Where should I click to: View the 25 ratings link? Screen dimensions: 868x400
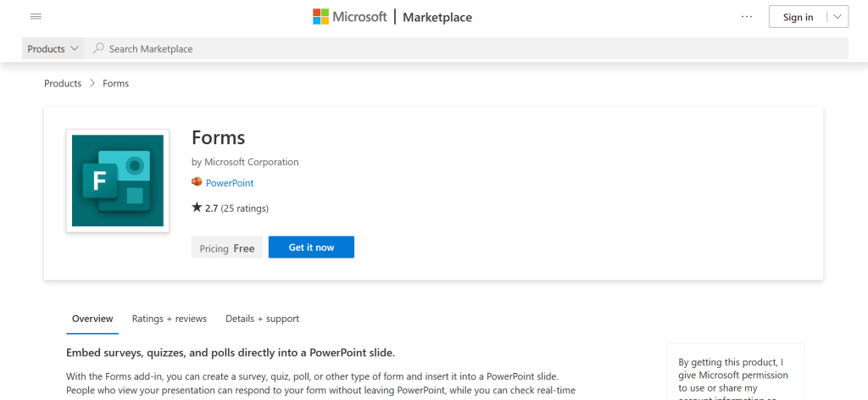(245, 208)
